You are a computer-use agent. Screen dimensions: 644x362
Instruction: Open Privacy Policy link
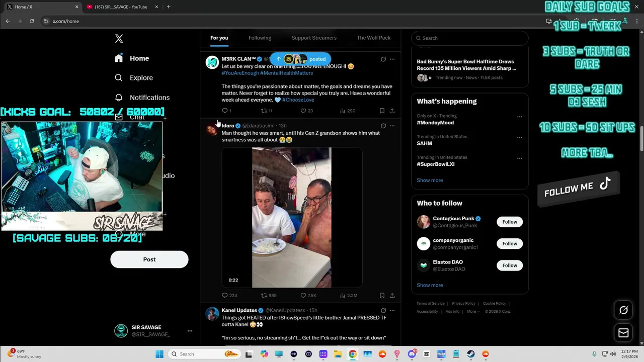(x=463, y=304)
